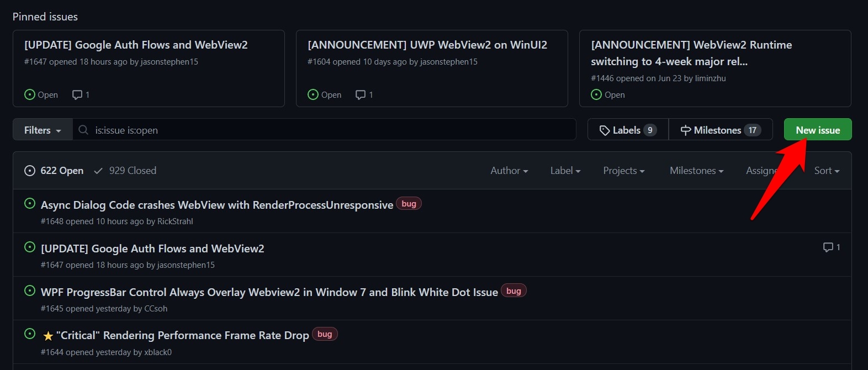Click the comment count icon on the [UPDATE] issue row
Viewport: 868px width, 370px height.
coord(828,247)
